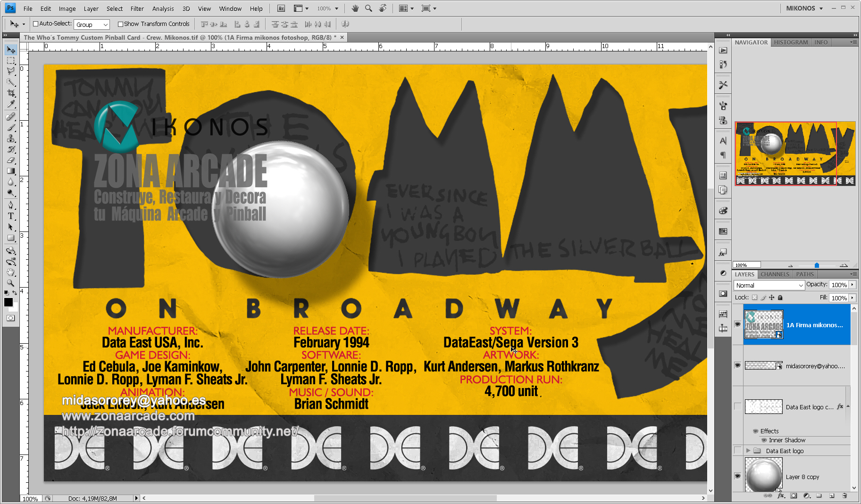Create a new group in Layers panel
The height and width of the screenshot is (504, 861).
click(819, 496)
